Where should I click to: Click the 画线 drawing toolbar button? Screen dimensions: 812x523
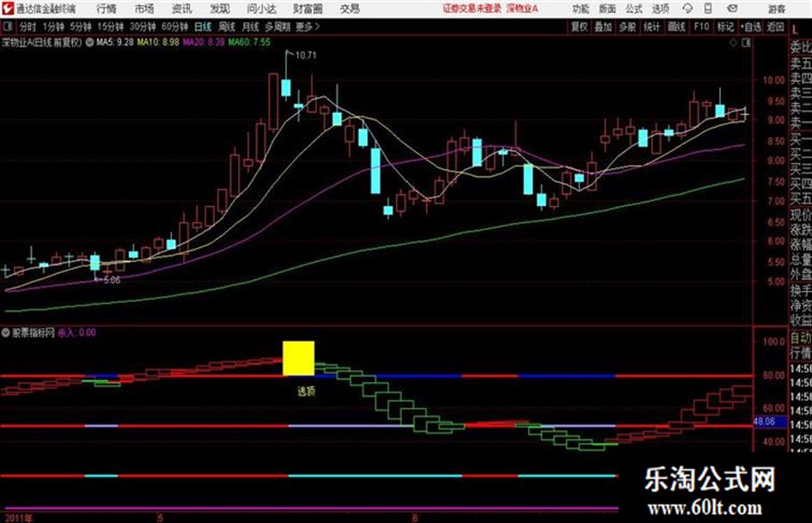[676, 27]
